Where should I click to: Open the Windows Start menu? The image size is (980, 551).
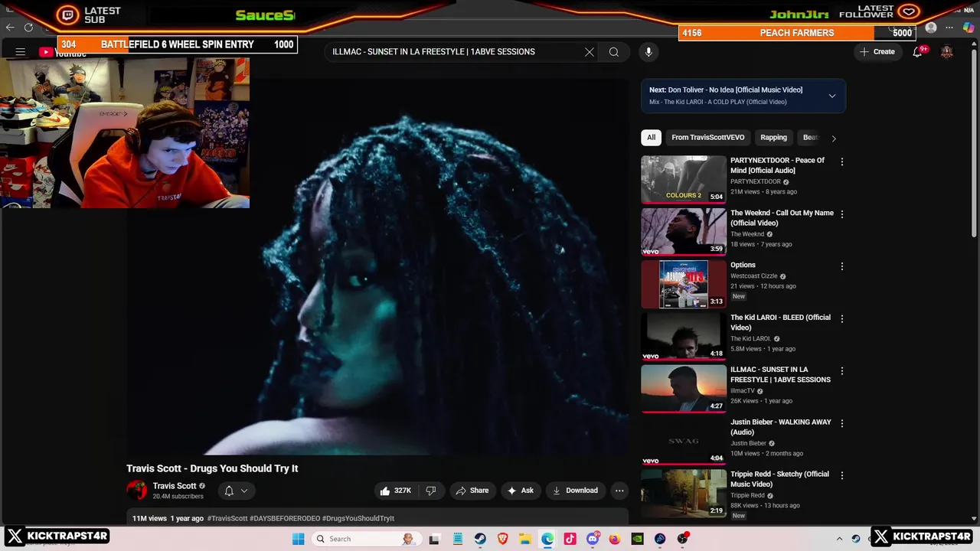[x=299, y=539]
